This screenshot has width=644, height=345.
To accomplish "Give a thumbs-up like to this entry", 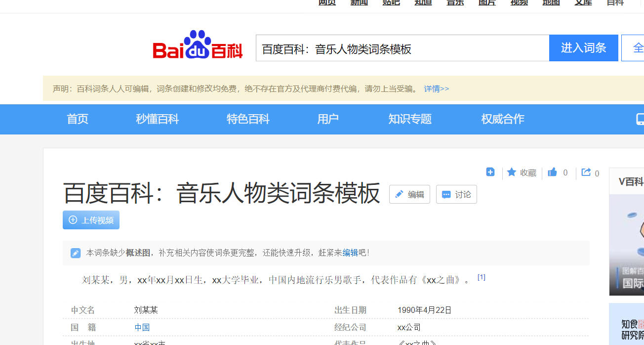I will (552, 172).
